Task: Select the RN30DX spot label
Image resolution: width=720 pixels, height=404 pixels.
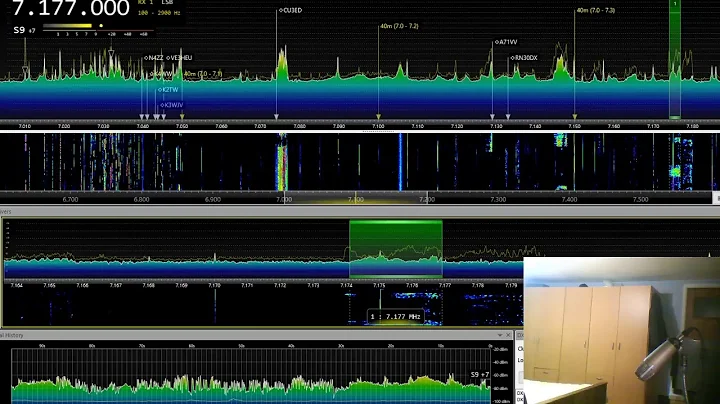Action: (524, 58)
